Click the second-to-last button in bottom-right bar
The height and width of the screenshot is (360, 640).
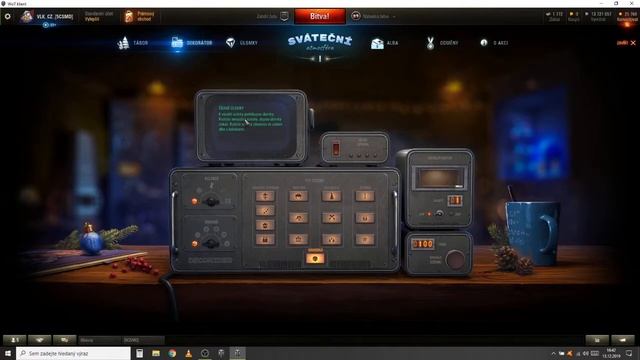click(597, 340)
